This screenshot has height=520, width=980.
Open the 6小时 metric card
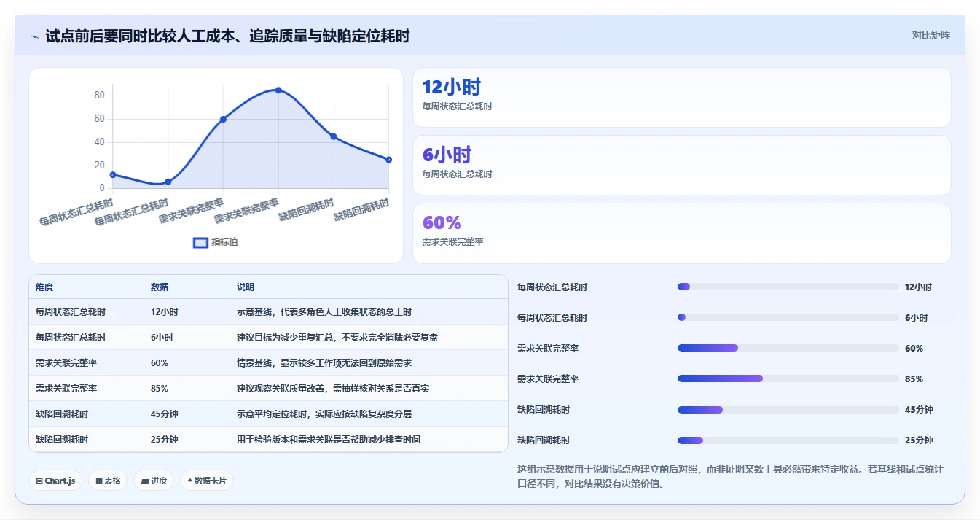click(681, 166)
